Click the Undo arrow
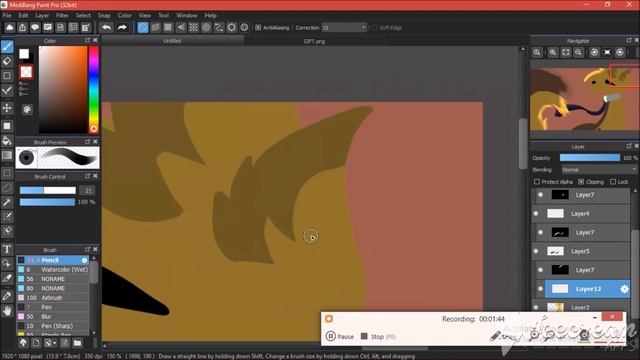640x360 pixels. point(107,28)
